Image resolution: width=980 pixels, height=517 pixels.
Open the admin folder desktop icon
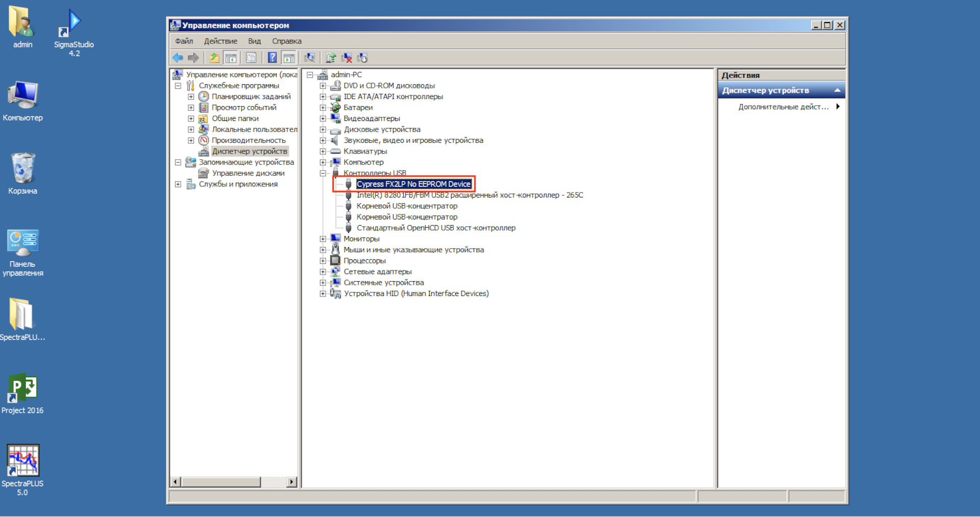22,27
